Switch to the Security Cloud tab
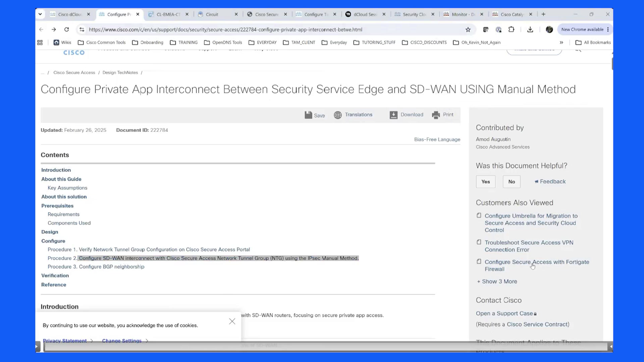Image resolution: width=644 pixels, height=362 pixels. [x=414, y=14]
